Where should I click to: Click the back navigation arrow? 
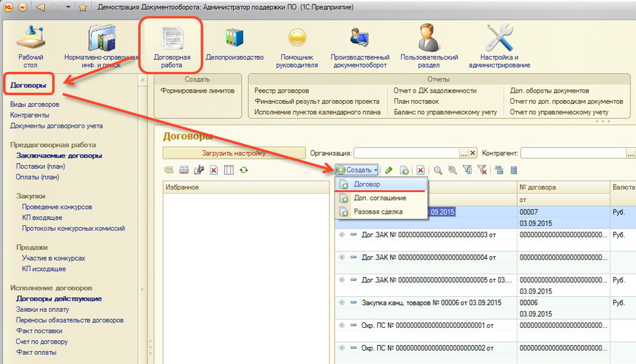tap(41, 7)
